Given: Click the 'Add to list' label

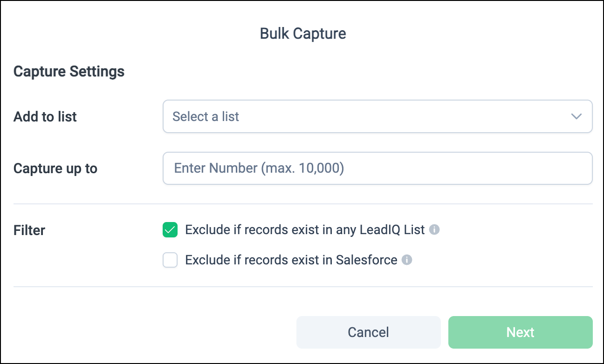Looking at the screenshot, I should (45, 117).
